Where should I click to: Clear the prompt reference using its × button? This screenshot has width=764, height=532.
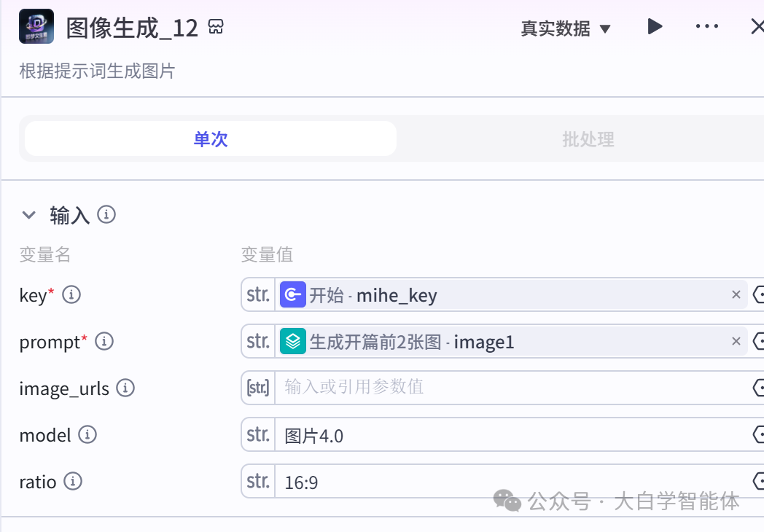pos(736,341)
